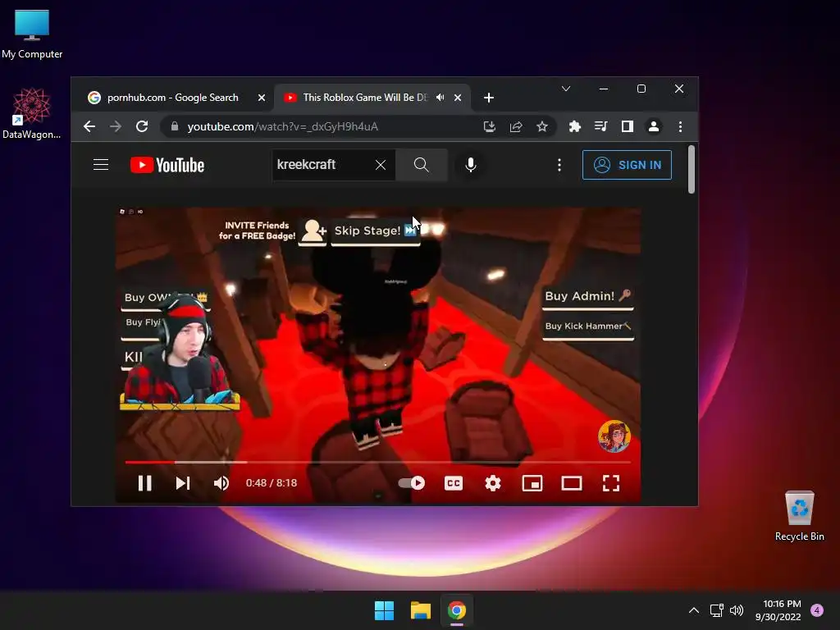Open clock showing 10:16 PM
Screen dimensions: 840x630
[x=778, y=610]
